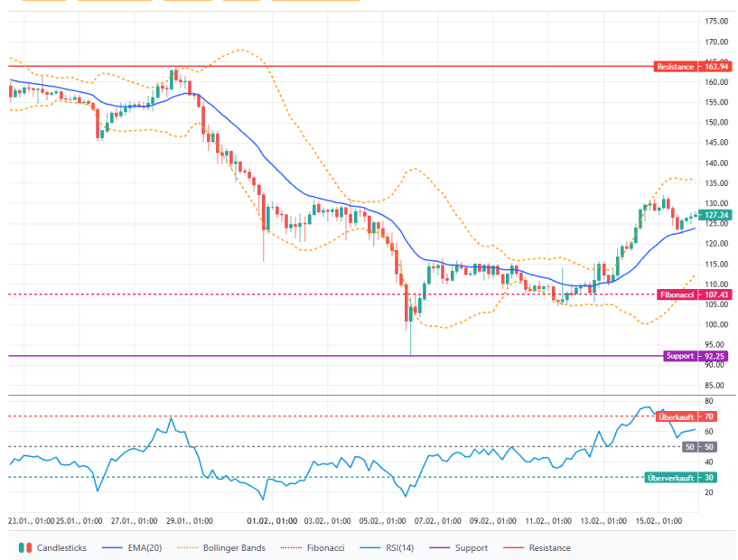Click the 13.02., 01:00 time axis label
The height and width of the screenshot is (560, 738).
[x=605, y=521]
